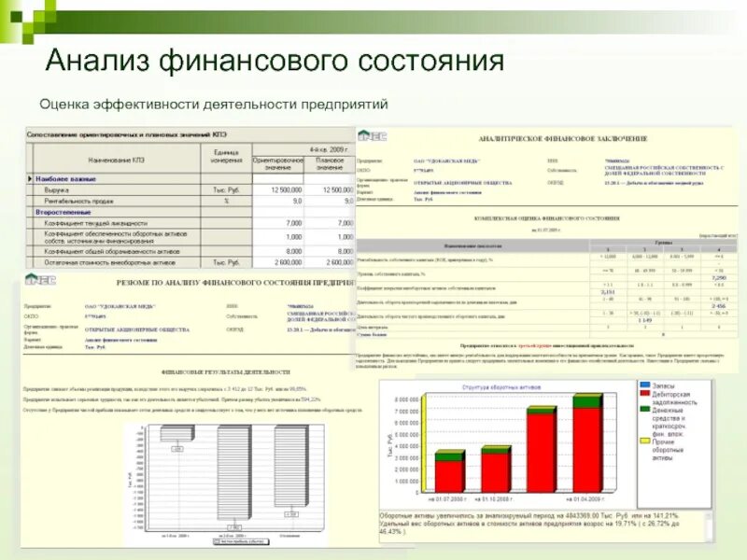Select the red «Дебиторская задолженность» legend marker
Screen dimensions: 747x560
tap(644, 393)
